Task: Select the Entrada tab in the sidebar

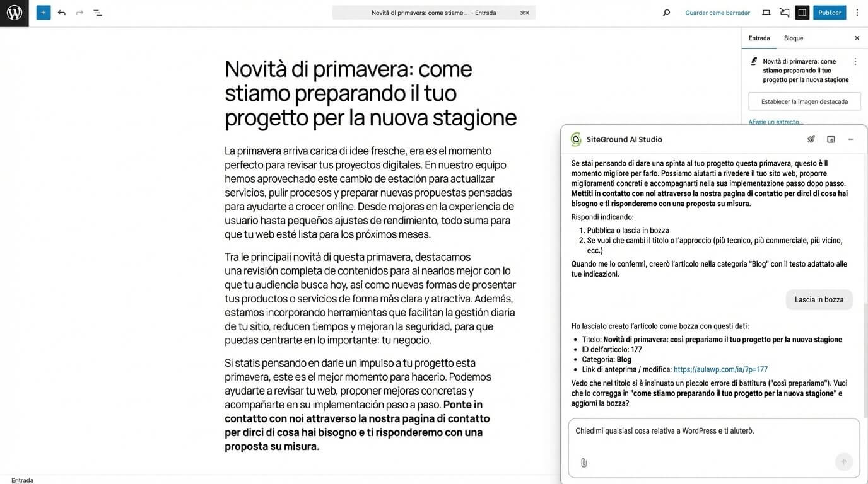Action: point(759,38)
